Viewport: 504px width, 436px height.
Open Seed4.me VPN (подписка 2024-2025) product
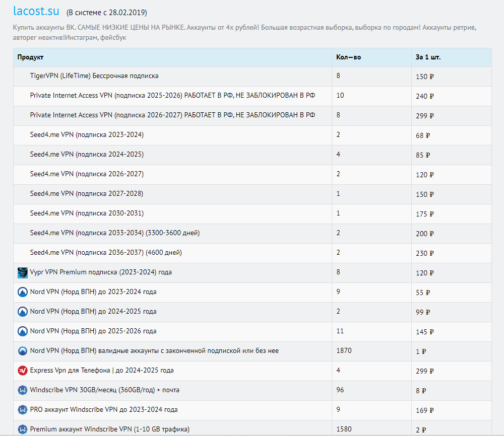coord(87,154)
